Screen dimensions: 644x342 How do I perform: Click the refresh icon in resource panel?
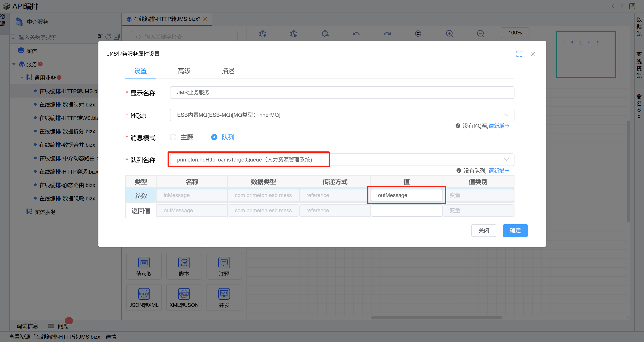pyautogui.click(x=108, y=37)
